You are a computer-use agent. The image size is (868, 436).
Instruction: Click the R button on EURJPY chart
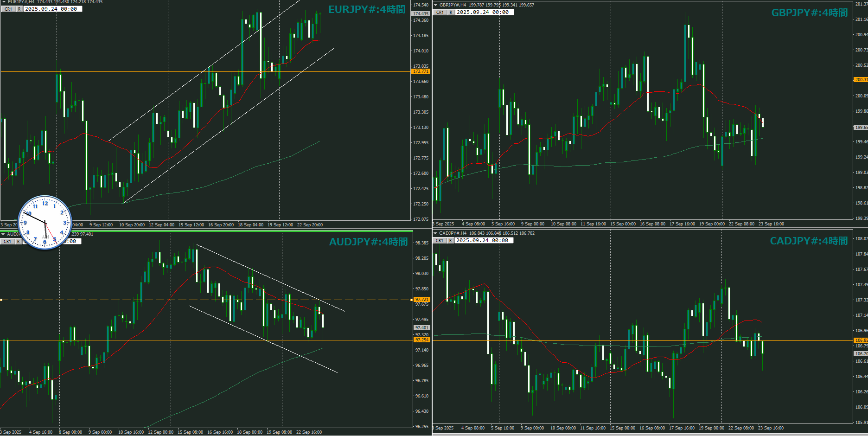click(19, 9)
